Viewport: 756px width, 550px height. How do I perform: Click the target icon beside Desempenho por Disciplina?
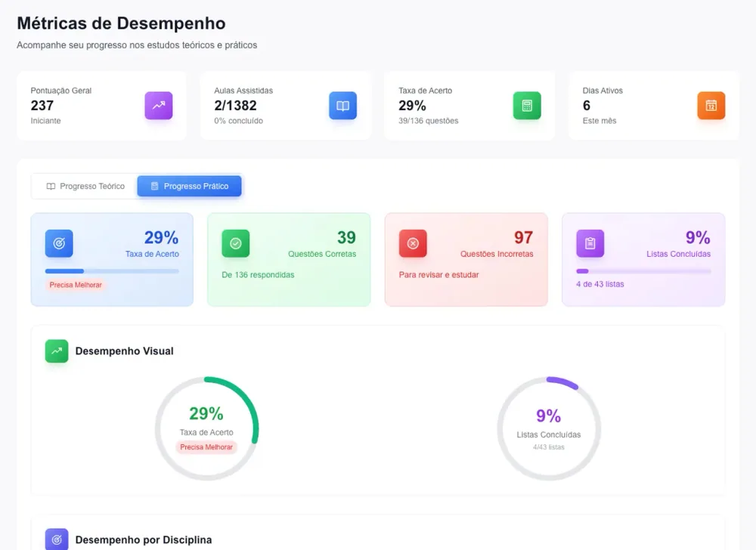[x=57, y=539]
